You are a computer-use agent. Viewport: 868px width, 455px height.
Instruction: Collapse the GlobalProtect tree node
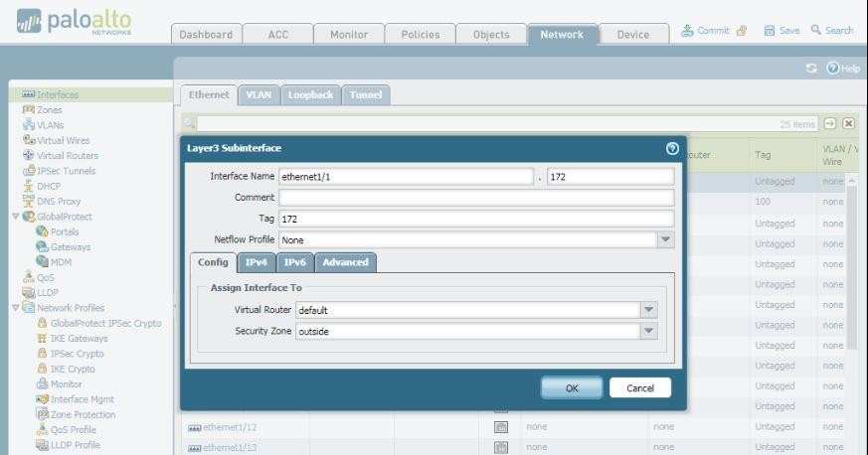pos(14,217)
